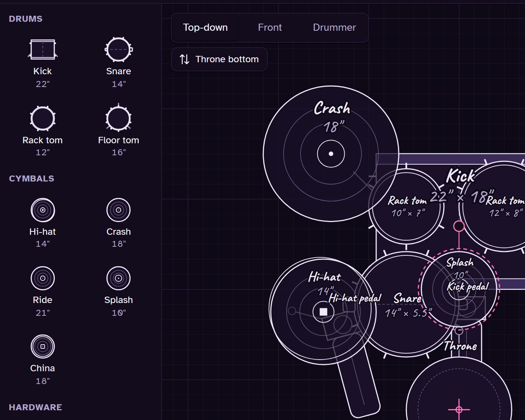Select the large Crash cymbal on the canvas
Screen dimensions: 525x420
click(x=331, y=154)
